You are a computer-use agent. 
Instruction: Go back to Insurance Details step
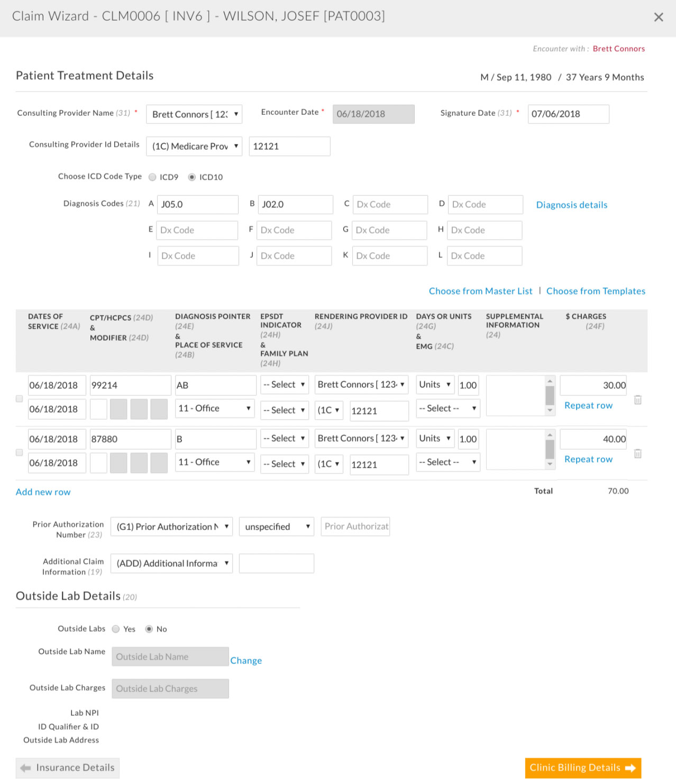pyautogui.click(x=68, y=768)
